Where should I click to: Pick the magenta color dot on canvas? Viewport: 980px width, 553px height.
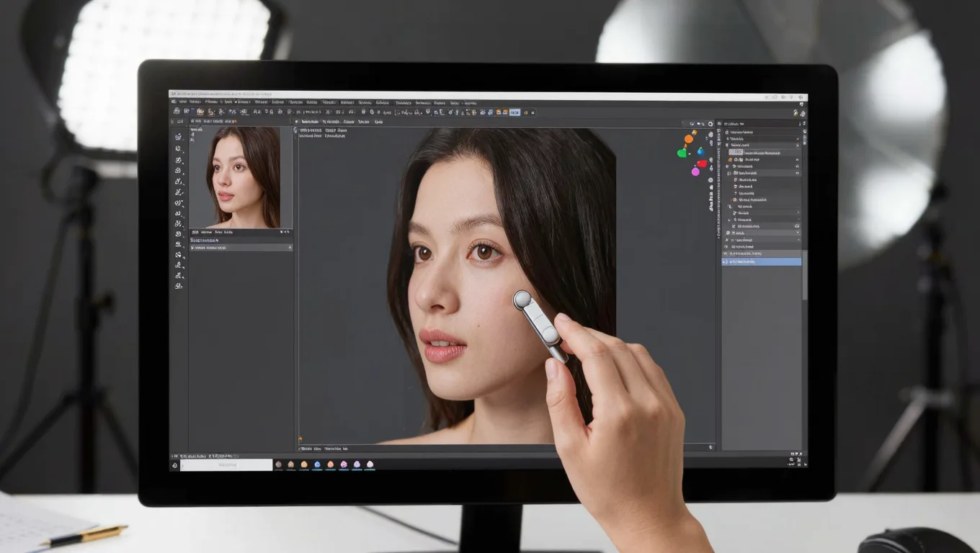point(695,171)
